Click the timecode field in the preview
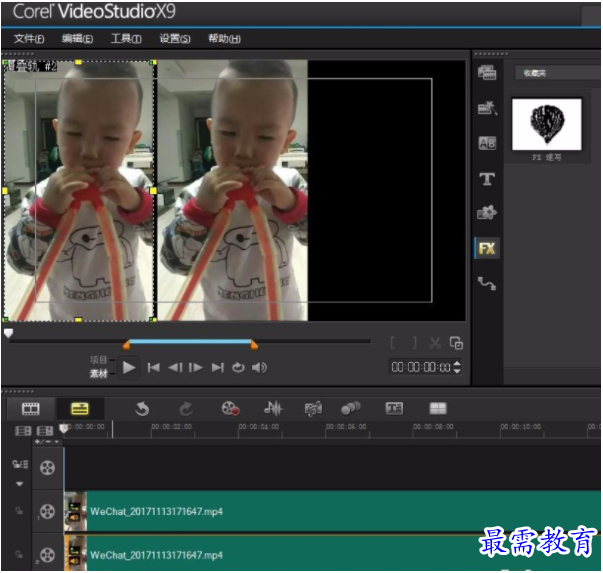 (421, 367)
